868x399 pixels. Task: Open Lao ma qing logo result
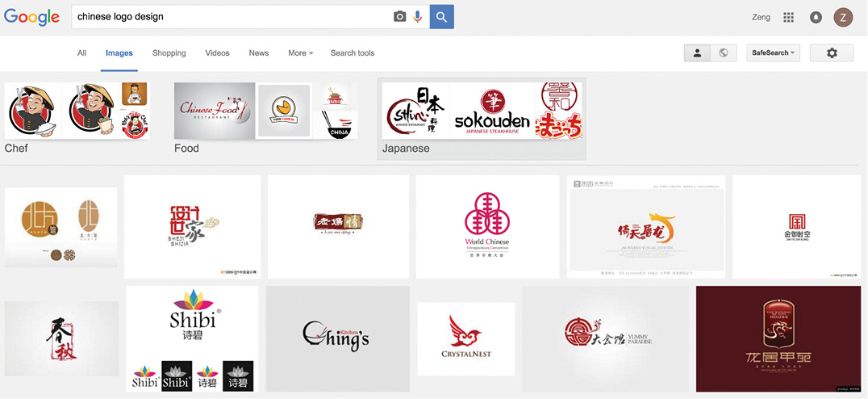(x=338, y=227)
